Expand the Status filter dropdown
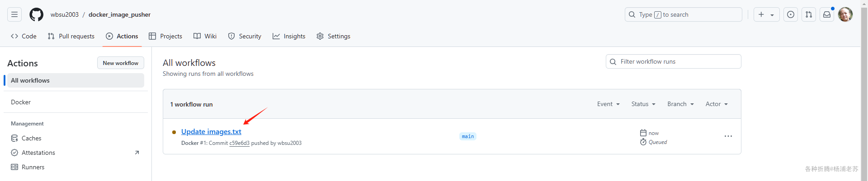Screen dimensions: 868x181 643,104
